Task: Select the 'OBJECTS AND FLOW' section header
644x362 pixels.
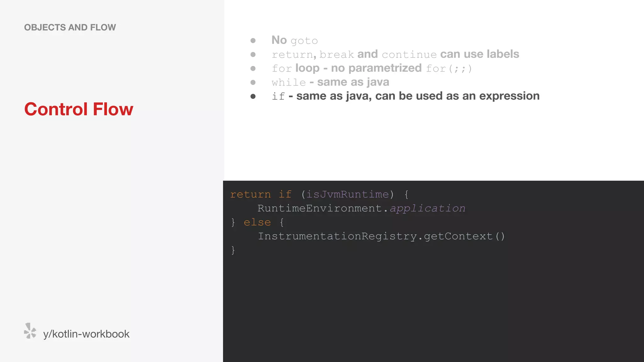Action: [x=70, y=27]
